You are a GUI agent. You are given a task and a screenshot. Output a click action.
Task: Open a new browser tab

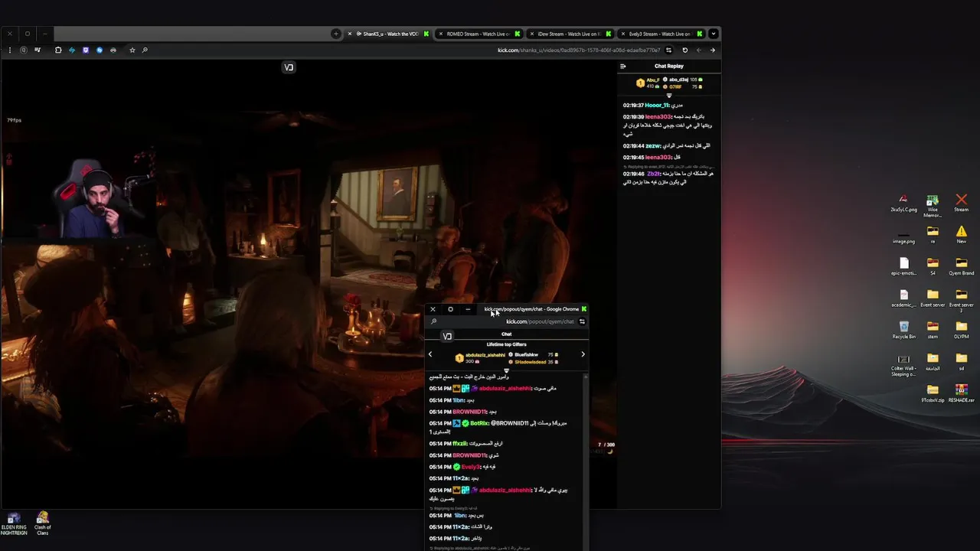pyautogui.click(x=335, y=34)
